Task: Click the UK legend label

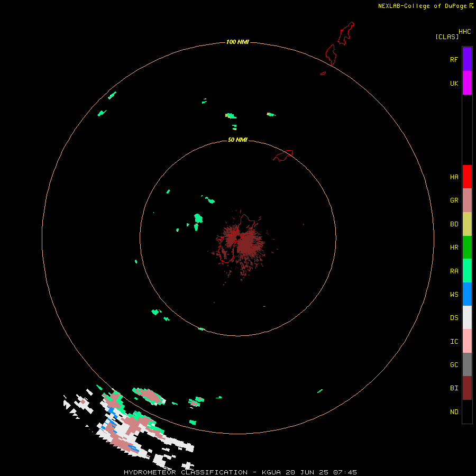Action: click(x=454, y=83)
